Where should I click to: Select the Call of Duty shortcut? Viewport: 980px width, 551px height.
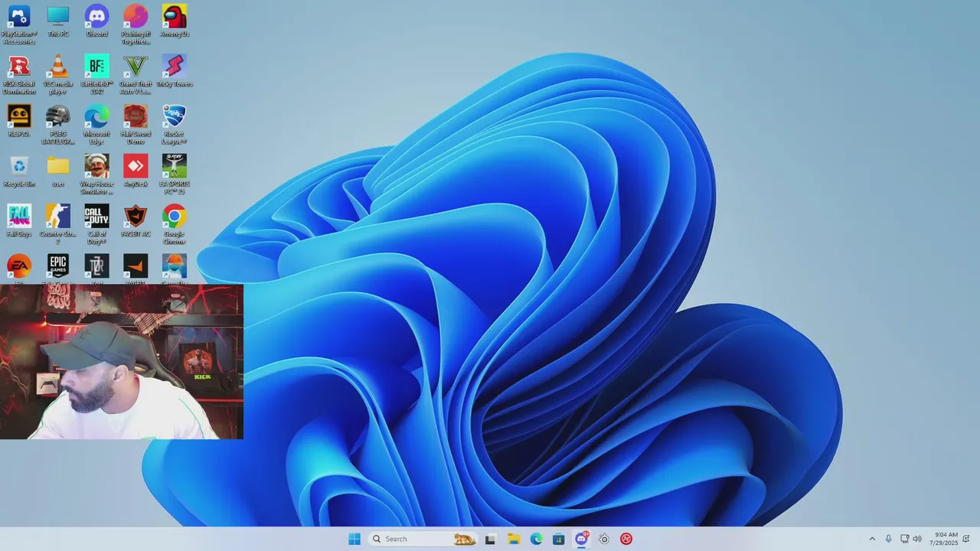pyautogui.click(x=96, y=224)
